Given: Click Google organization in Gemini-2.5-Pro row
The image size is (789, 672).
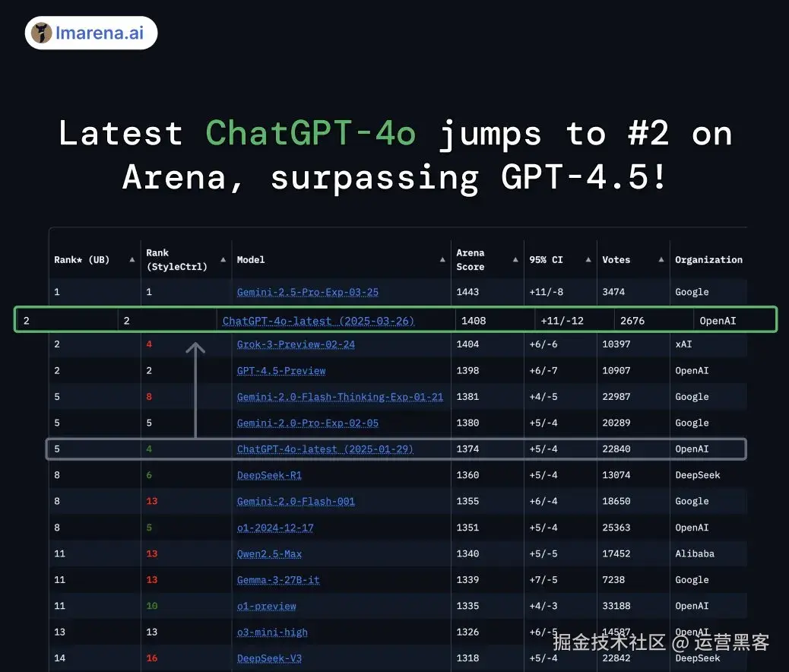Looking at the screenshot, I should 692,292.
